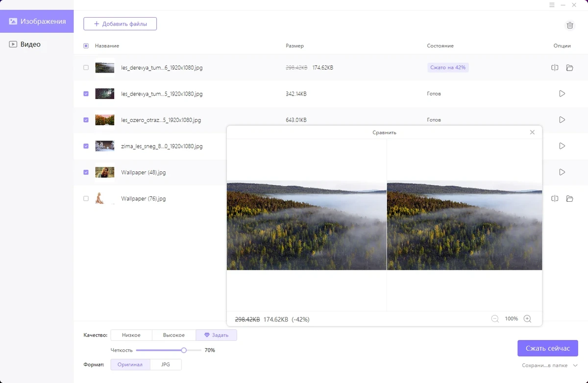Open compare view for Wallpaper (76).jpg

point(555,198)
